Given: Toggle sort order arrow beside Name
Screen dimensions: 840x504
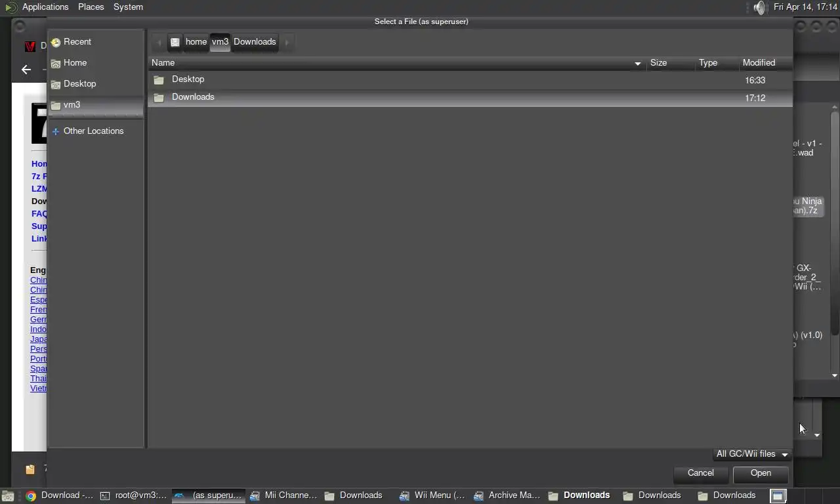Looking at the screenshot, I should coord(637,64).
